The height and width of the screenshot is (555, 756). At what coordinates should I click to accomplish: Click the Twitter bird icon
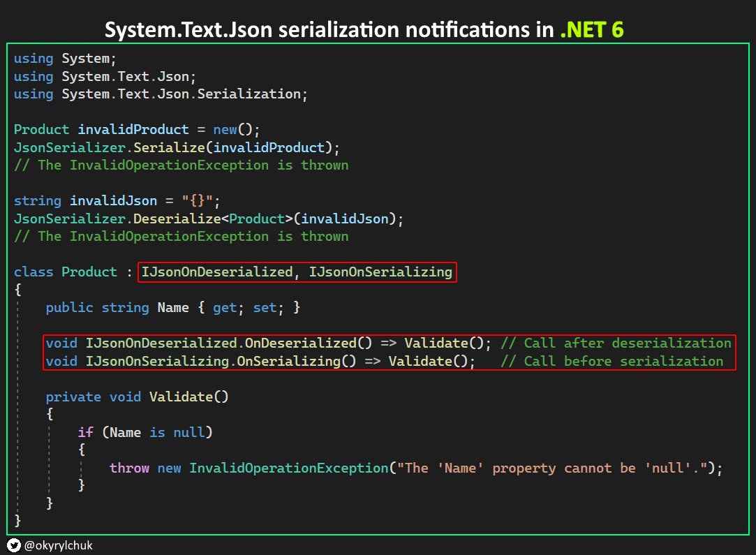click(x=13, y=545)
